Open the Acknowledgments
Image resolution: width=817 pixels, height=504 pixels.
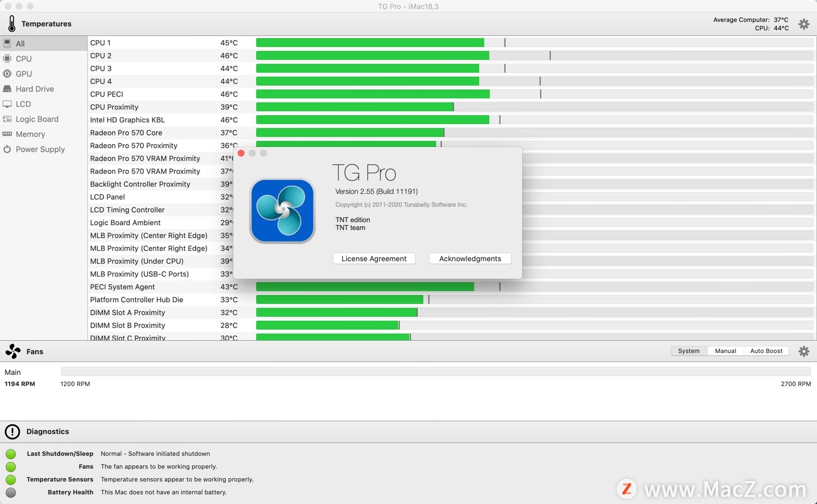pyautogui.click(x=470, y=259)
